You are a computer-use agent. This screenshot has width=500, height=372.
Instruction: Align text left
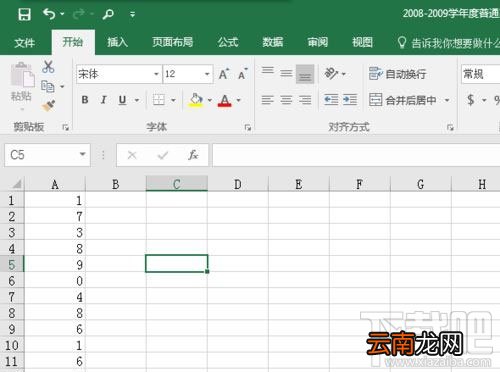(268, 100)
